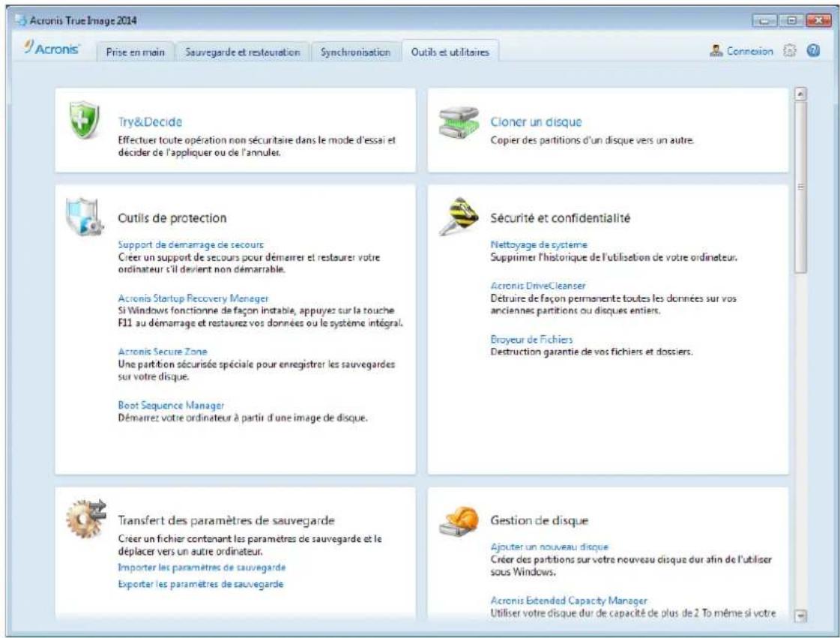Minimize the Acronis True Image window

(x=764, y=21)
